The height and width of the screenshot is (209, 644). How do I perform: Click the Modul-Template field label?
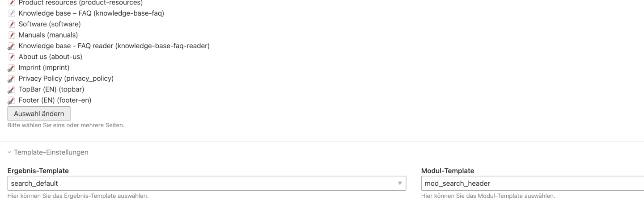[448, 171]
